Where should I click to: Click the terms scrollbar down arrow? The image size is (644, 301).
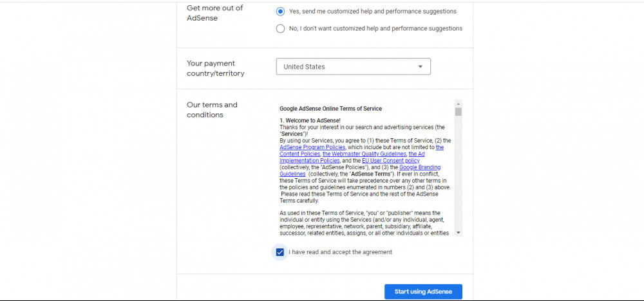[459, 233]
